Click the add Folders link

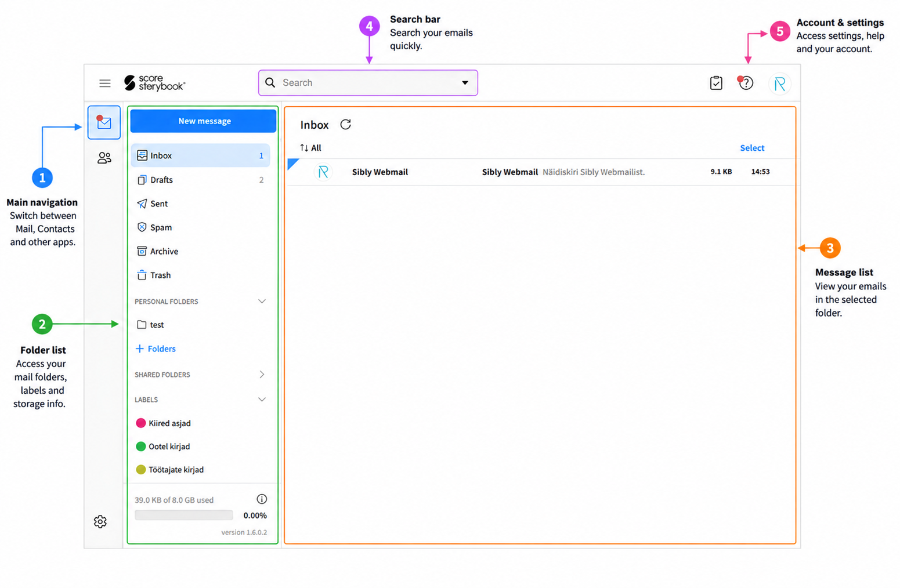(156, 349)
